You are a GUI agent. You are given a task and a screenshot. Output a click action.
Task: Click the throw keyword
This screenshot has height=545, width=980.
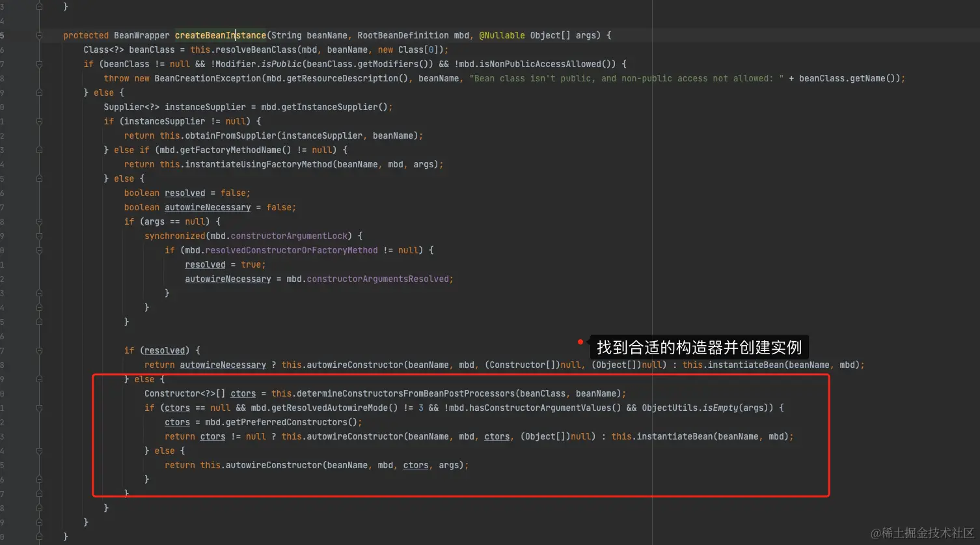click(x=116, y=78)
